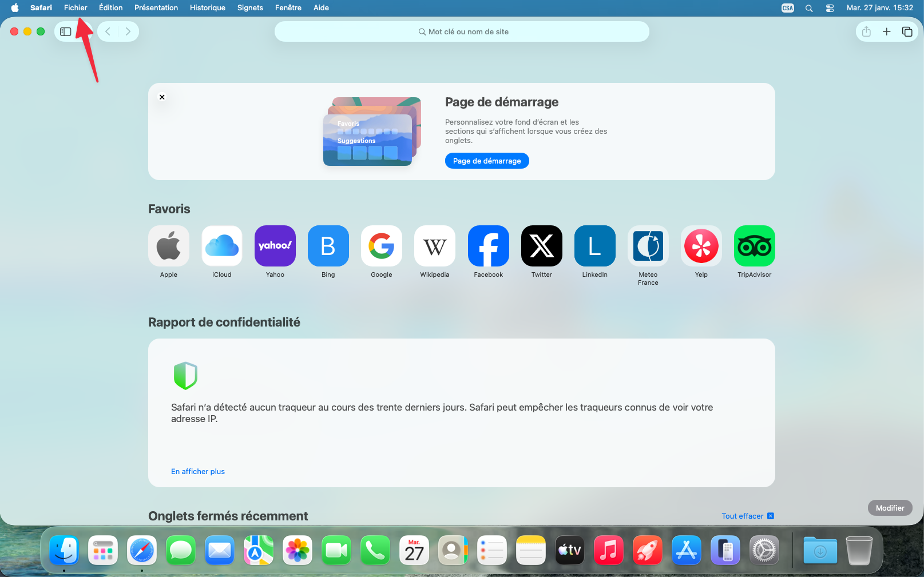Click the CSA input source indicator

(788, 8)
